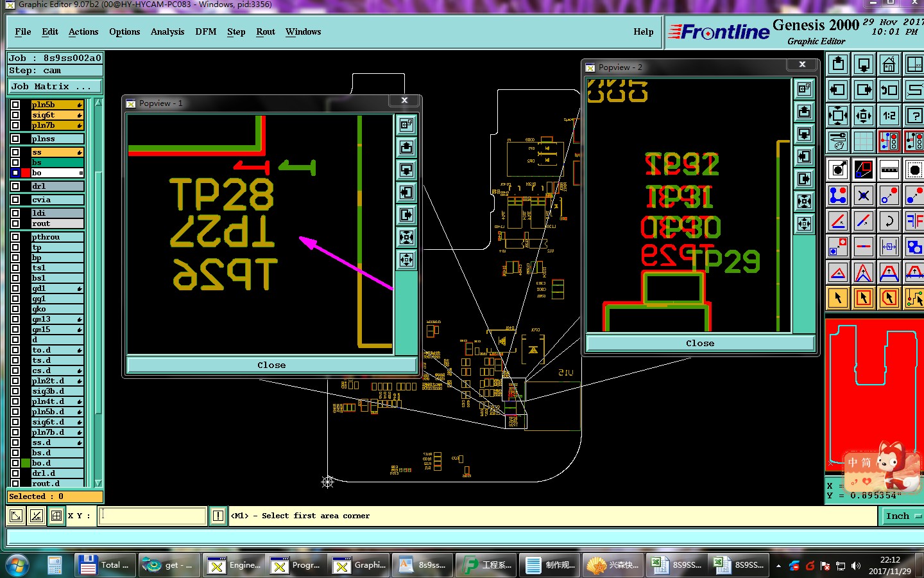Open the Total Commander taskbar item
The image size is (924, 578).
coord(106,565)
